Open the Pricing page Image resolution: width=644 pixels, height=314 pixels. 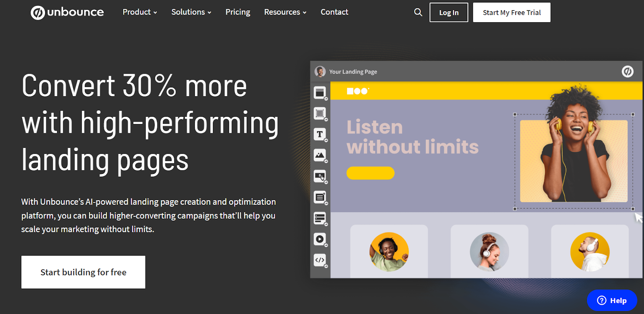pos(238,12)
